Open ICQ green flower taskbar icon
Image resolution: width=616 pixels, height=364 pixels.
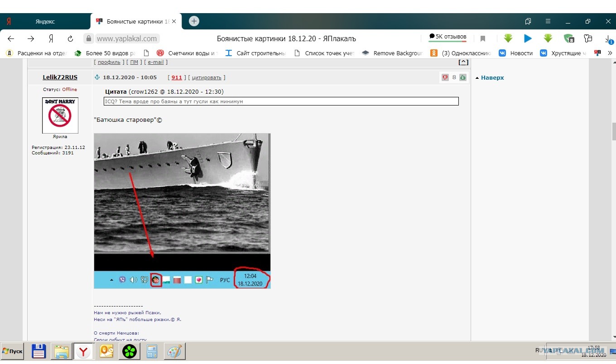pyautogui.click(x=129, y=351)
